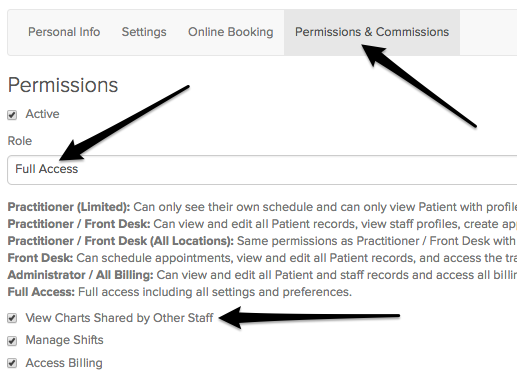The image size is (517, 379).
Task: Click the Role field label
Action: [x=20, y=141]
